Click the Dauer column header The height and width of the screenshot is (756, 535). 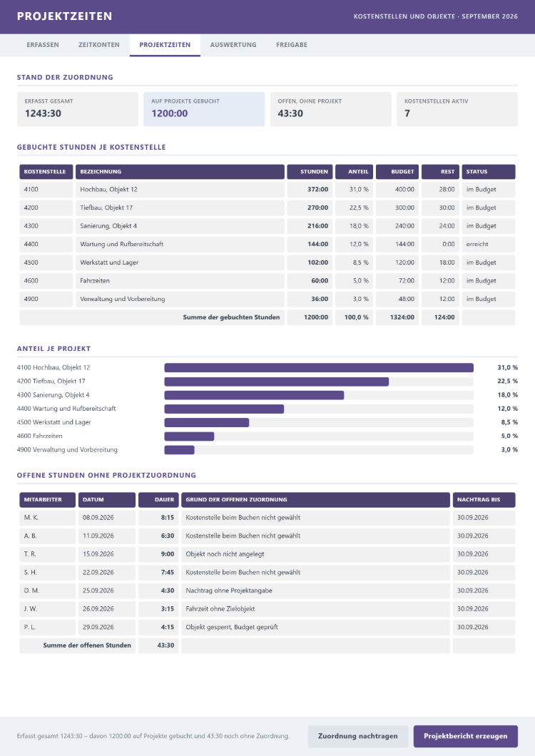click(158, 500)
